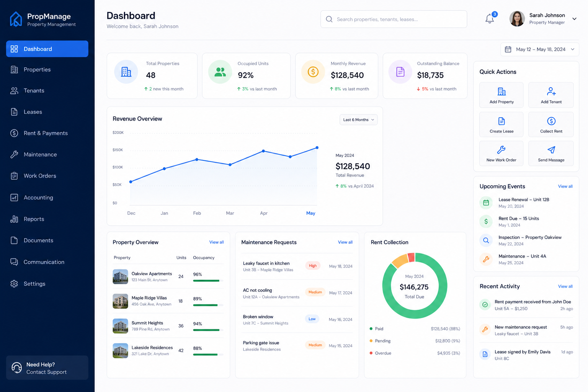Click the rent payment received checkmark icon
Viewport: 588px width, 392px height.
(485, 305)
